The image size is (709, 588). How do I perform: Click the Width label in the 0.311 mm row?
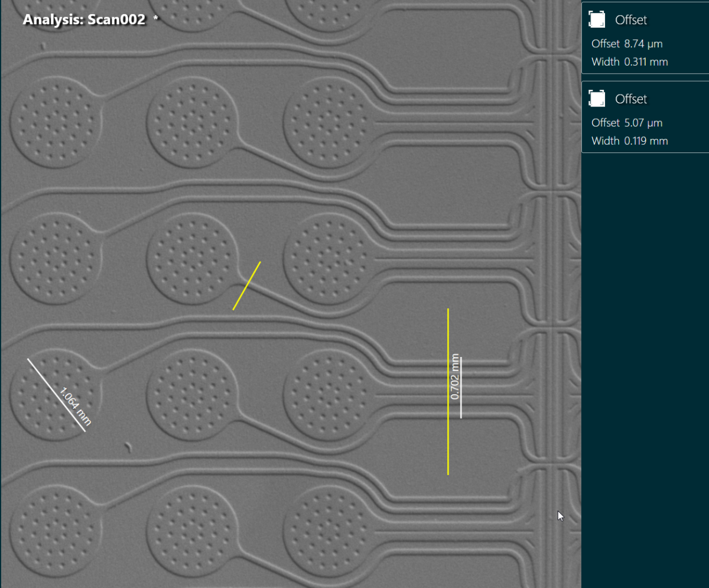click(x=605, y=61)
